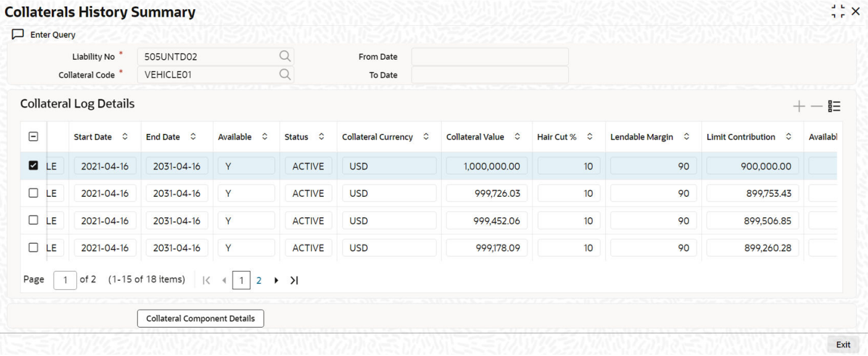
Task: Sort by Available column
Action: (265, 137)
